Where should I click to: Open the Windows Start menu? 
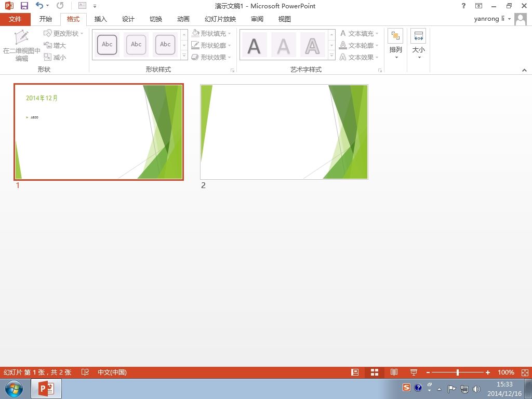point(14,389)
